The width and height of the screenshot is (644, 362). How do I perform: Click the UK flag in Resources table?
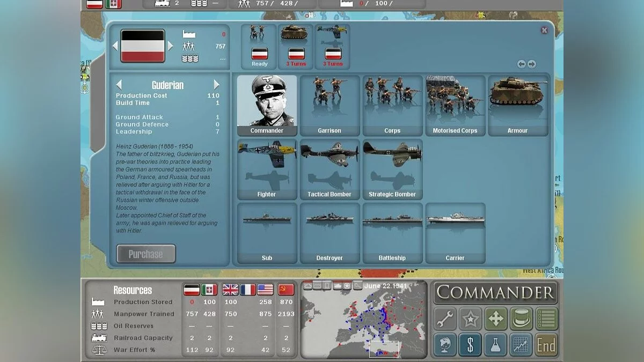click(230, 290)
